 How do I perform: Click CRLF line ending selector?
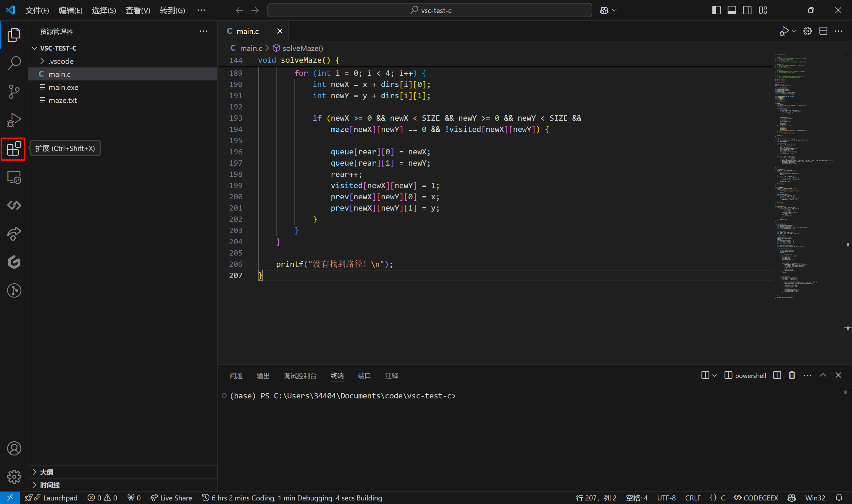(693, 498)
